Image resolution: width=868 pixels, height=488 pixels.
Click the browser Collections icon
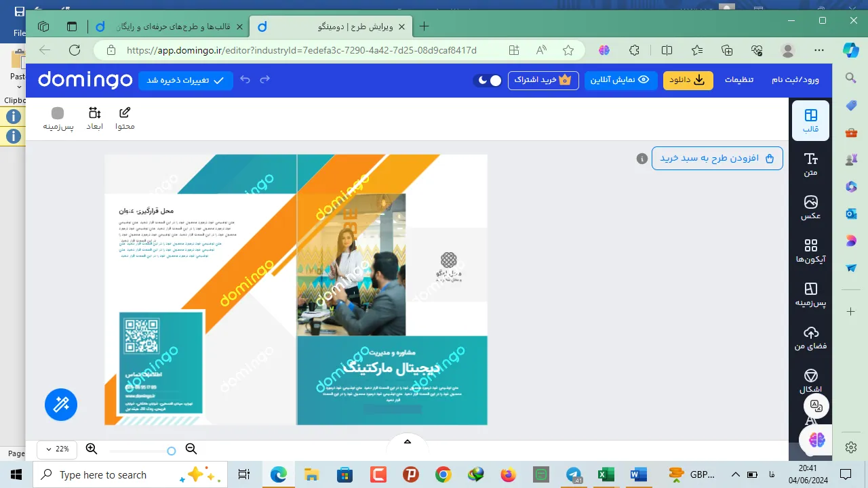tap(727, 50)
